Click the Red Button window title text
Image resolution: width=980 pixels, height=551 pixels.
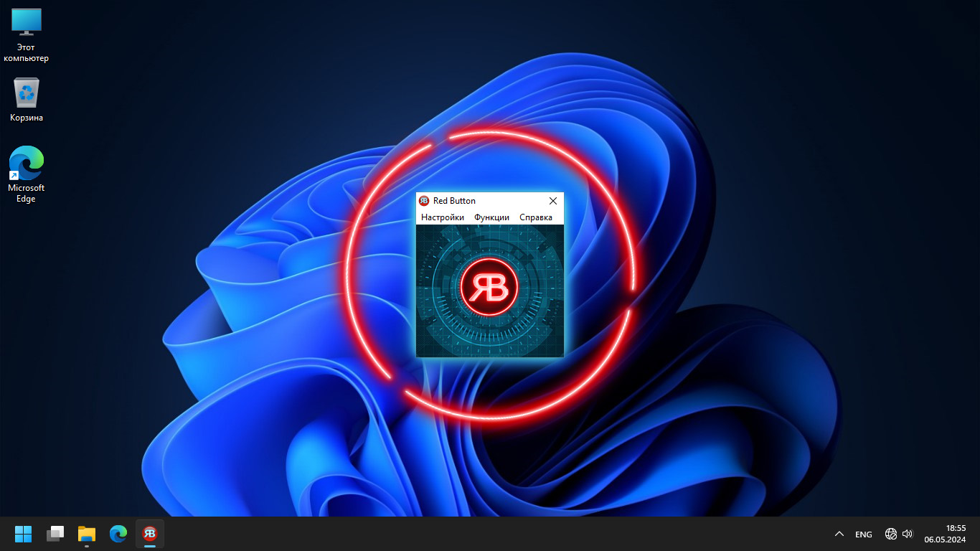click(454, 201)
